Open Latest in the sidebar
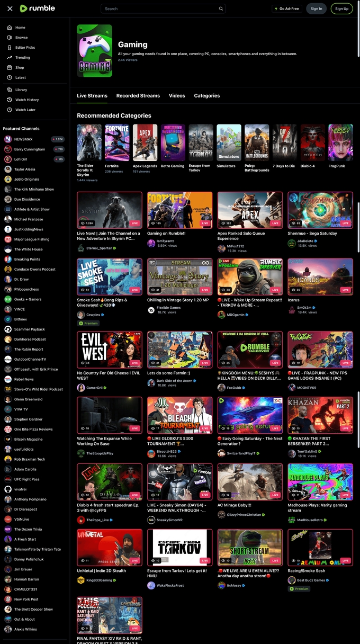The height and width of the screenshot is (644, 360). [x=21, y=78]
